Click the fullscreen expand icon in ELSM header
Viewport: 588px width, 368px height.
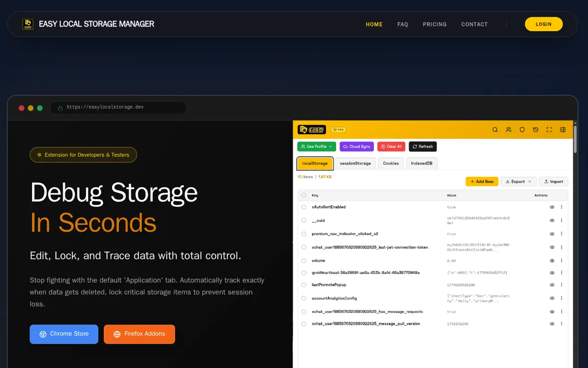click(549, 130)
